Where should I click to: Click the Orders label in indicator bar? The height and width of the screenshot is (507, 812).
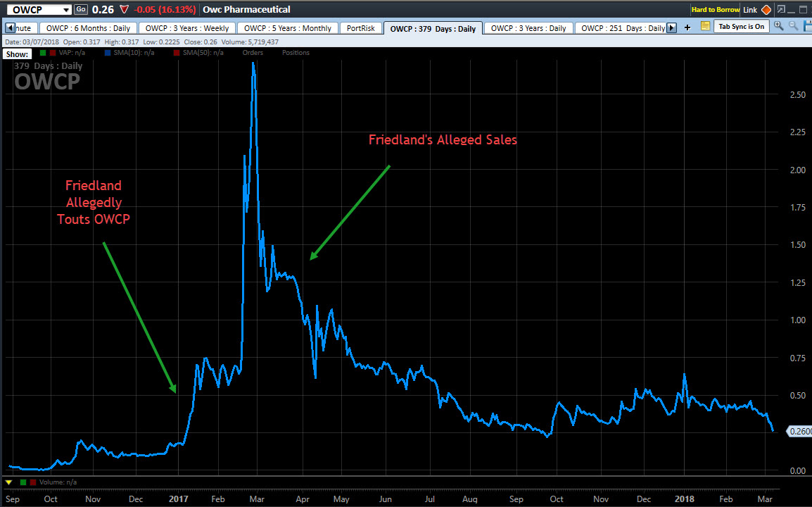(253, 53)
